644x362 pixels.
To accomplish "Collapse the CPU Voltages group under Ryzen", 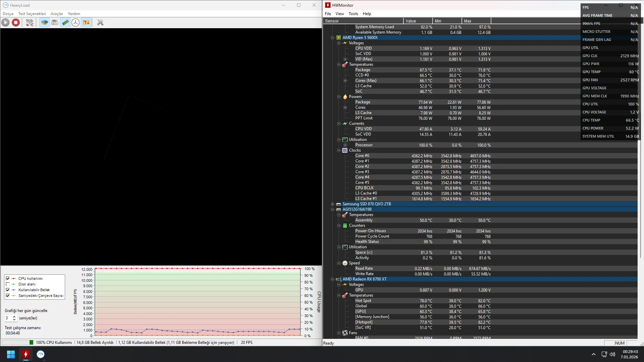I will coord(339,43).
